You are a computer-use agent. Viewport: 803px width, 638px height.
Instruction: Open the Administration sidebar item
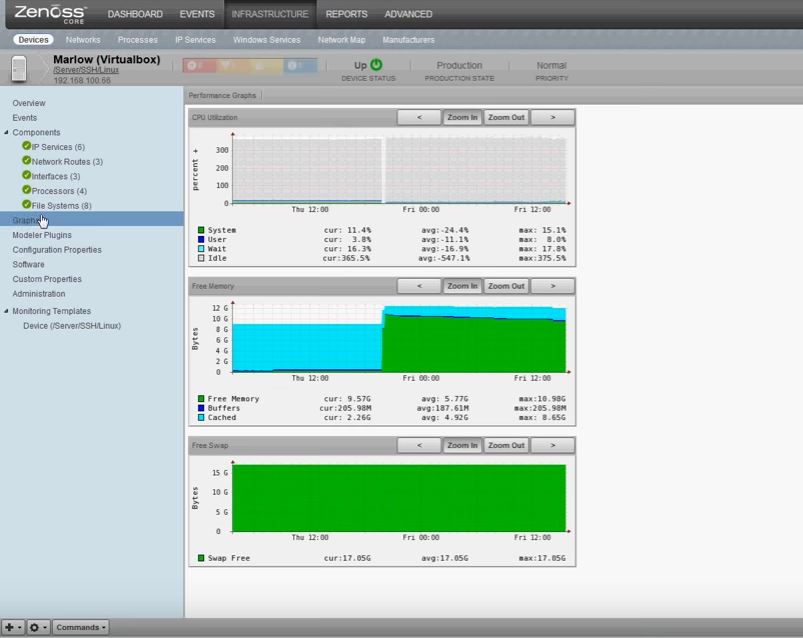39,294
